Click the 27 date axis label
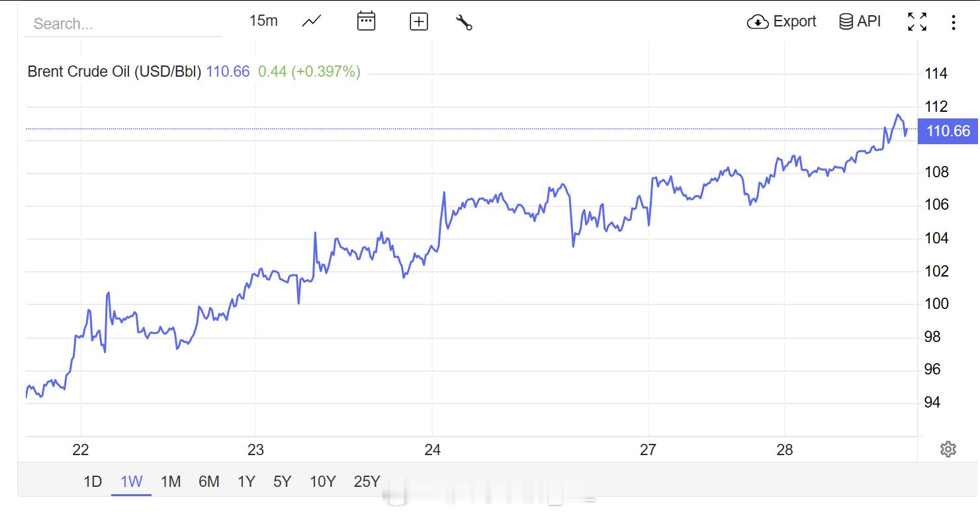The width and height of the screenshot is (980, 516). coord(648,450)
